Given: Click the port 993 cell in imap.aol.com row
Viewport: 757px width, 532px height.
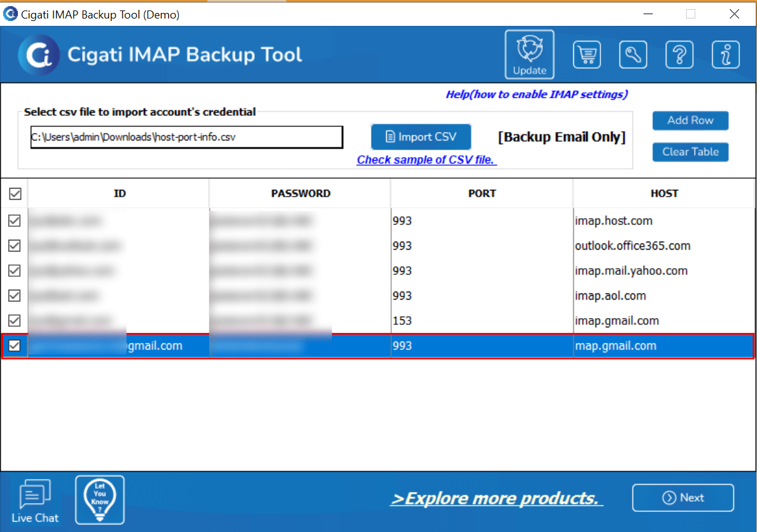Looking at the screenshot, I should 482,296.
